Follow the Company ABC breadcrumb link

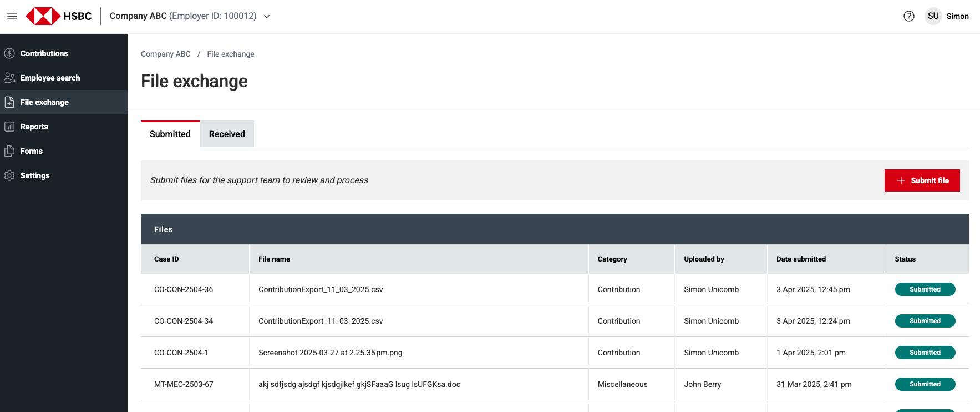[166, 54]
